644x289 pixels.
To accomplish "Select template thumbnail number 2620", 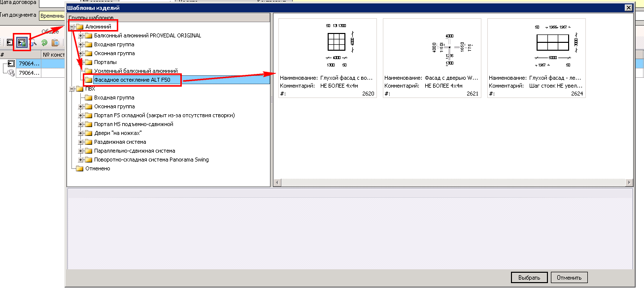I will (328, 58).
